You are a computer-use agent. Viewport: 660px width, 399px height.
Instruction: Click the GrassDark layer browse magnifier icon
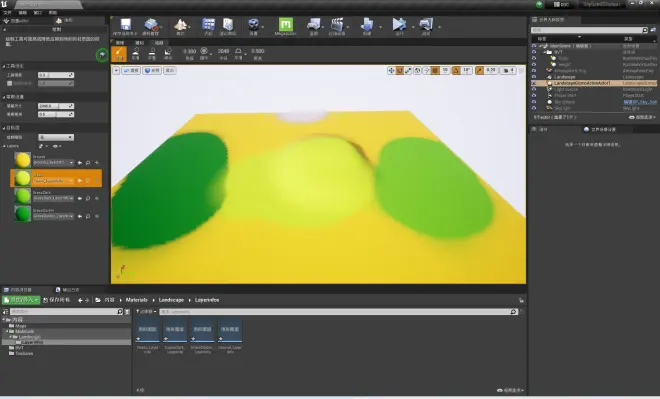(88, 198)
